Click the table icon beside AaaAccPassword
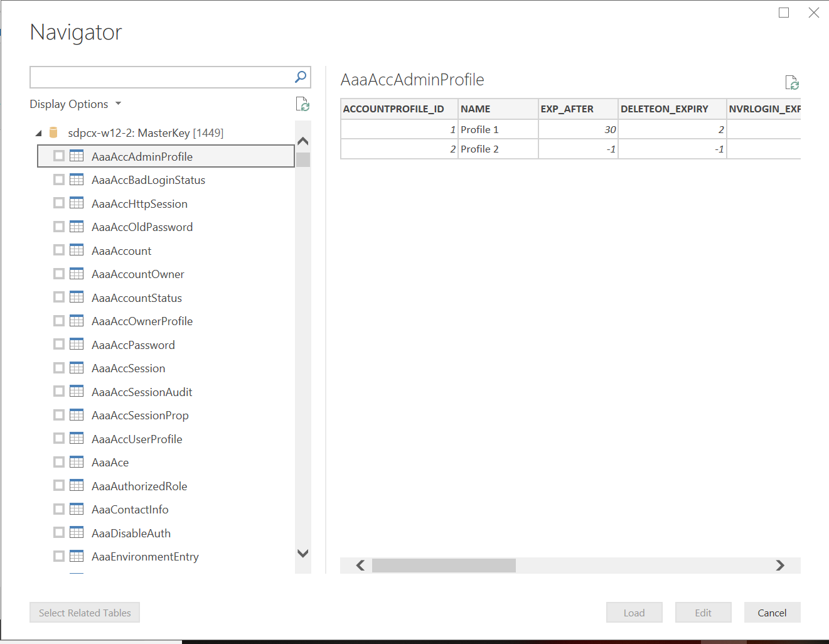The width and height of the screenshot is (829, 644). tap(77, 344)
